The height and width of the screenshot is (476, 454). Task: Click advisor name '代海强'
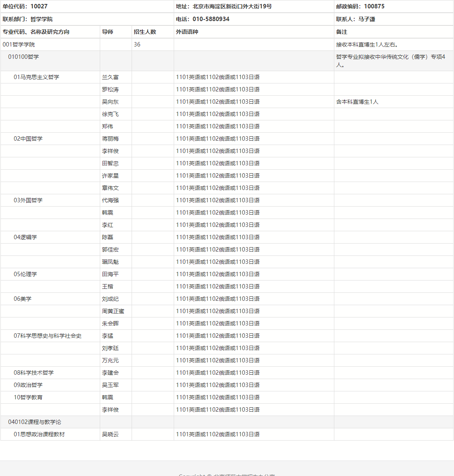coord(110,200)
